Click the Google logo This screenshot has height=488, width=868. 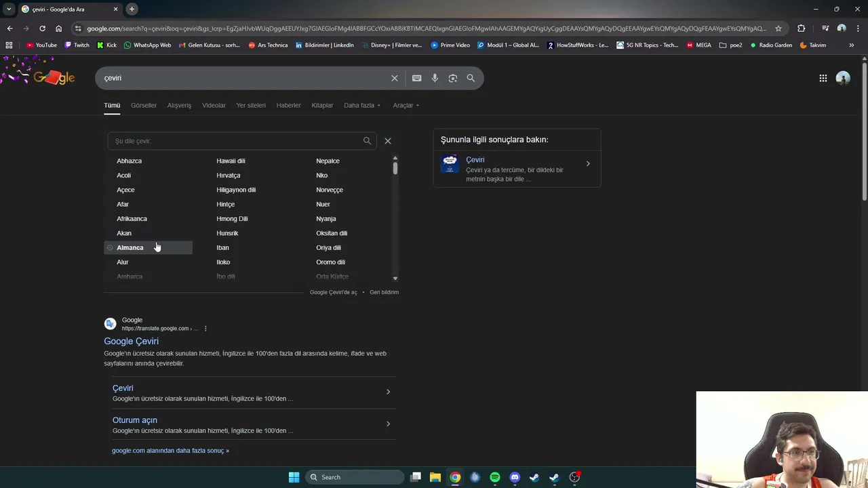[54, 77]
